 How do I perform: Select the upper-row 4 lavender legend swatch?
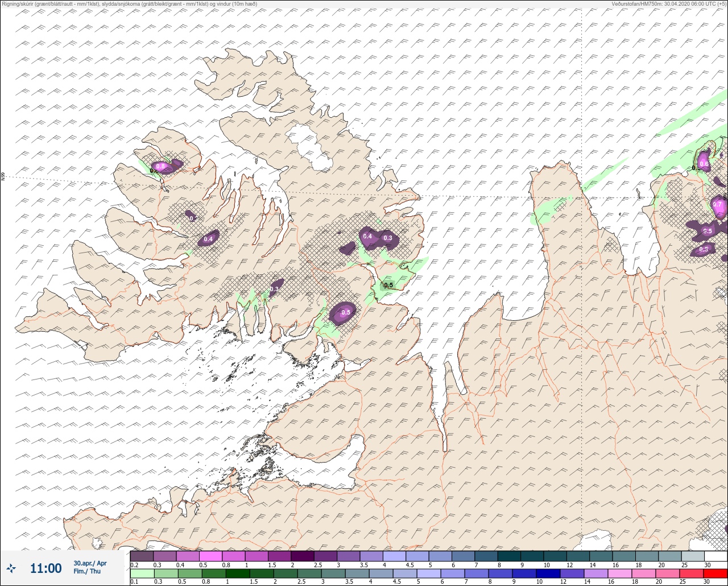click(394, 556)
